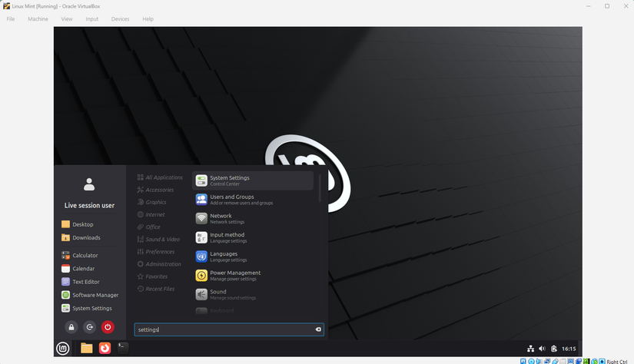Open Sound settings search result

tap(253, 295)
